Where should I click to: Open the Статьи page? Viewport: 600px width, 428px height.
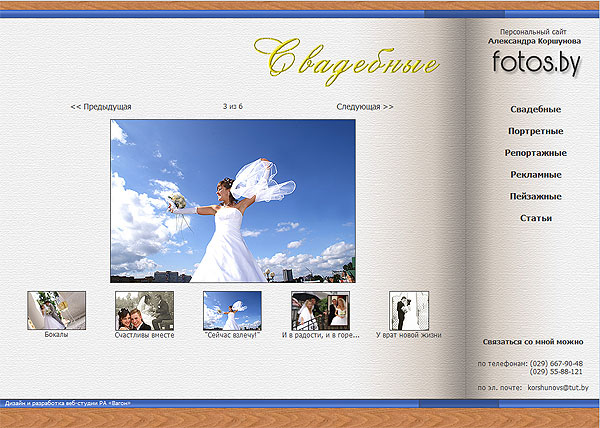coord(535,218)
